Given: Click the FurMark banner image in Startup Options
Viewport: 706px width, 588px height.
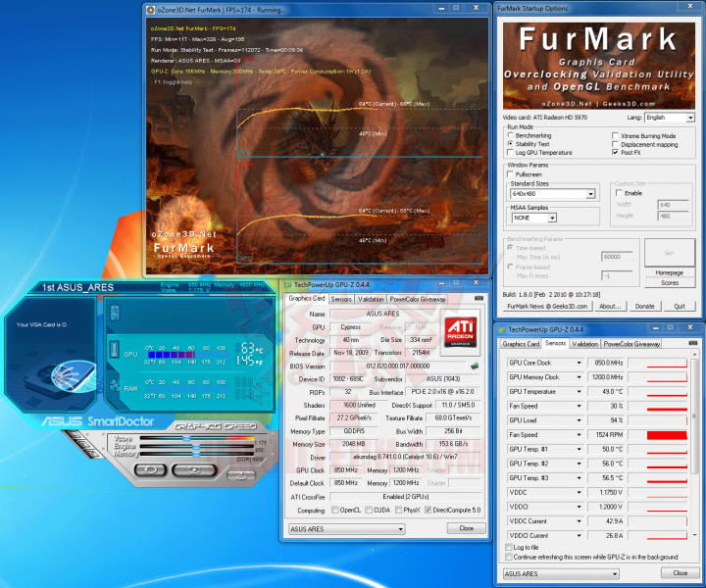Looking at the screenshot, I should click(x=599, y=66).
